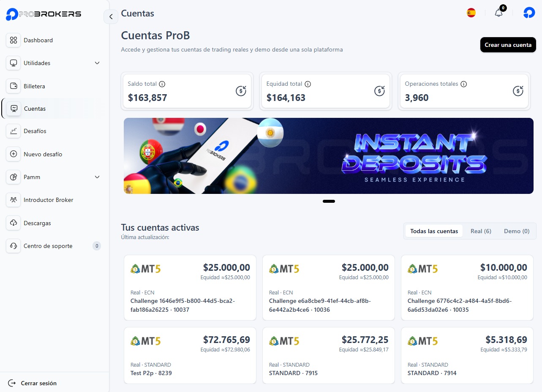Screen dimensions: 542x392
Task: Click info icon next to Saldo total
Action: [162, 84]
